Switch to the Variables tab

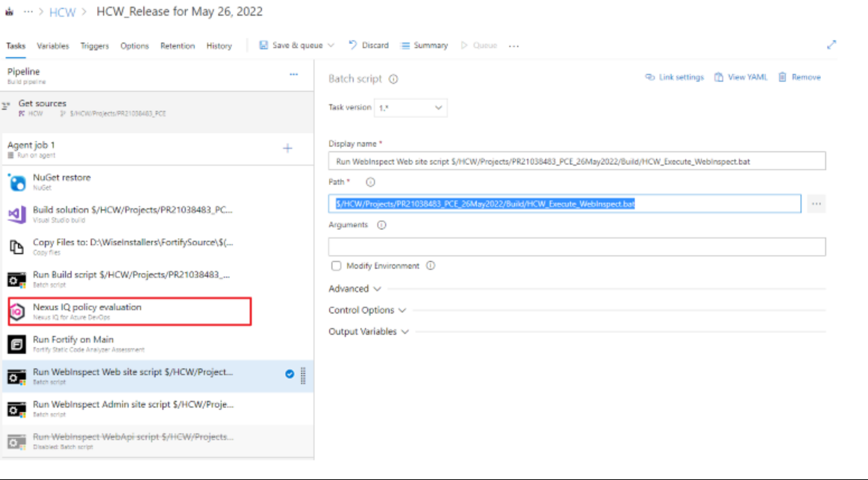(52, 46)
